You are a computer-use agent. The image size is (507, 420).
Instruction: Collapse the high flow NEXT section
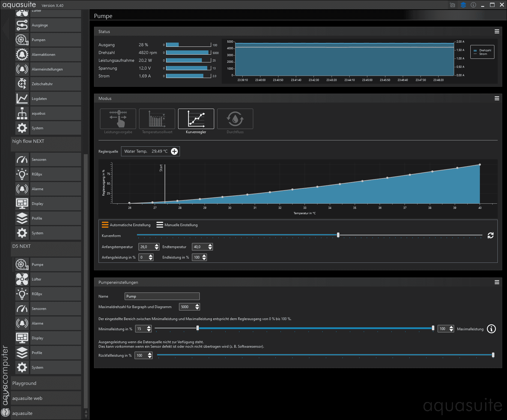point(46,144)
